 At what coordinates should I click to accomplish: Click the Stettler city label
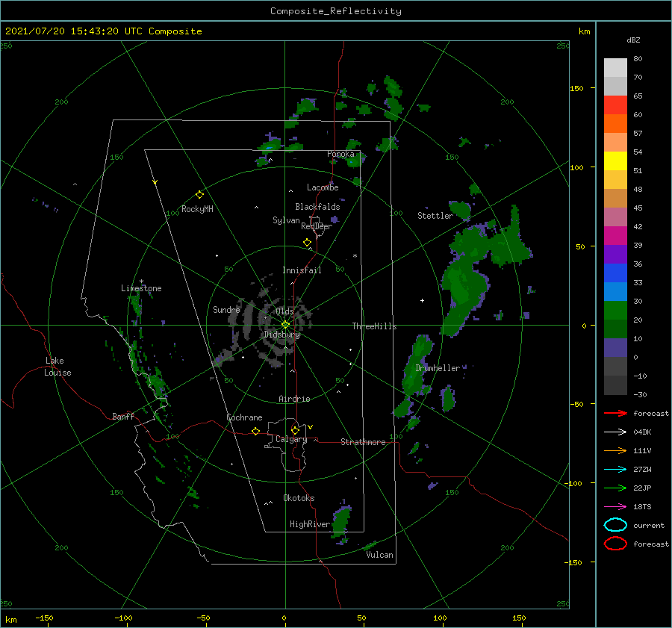tap(435, 216)
